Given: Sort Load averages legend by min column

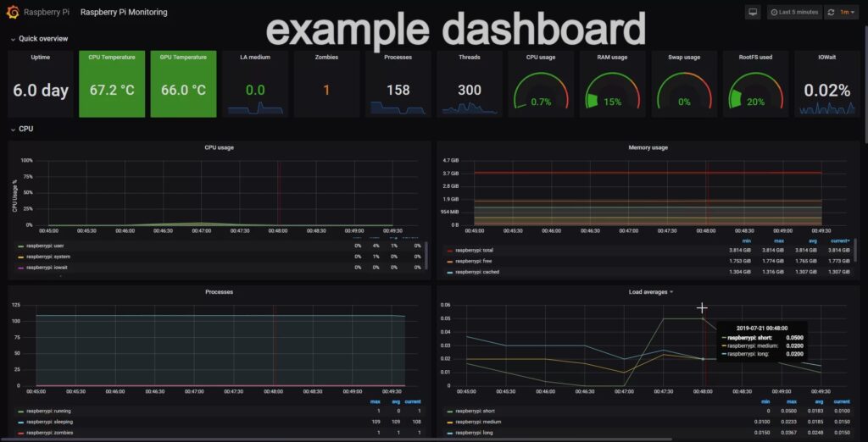Looking at the screenshot, I should click(x=765, y=401).
